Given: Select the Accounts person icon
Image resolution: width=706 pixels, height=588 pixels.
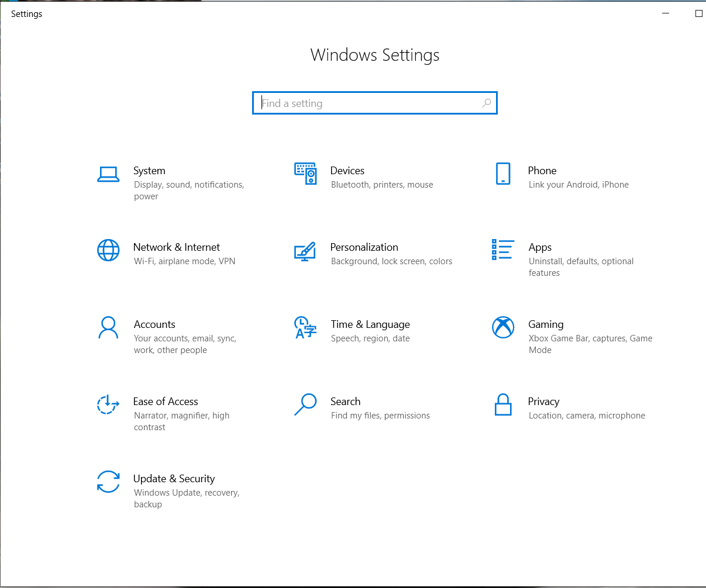Looking at the screenshot, I should click(108, 327).
